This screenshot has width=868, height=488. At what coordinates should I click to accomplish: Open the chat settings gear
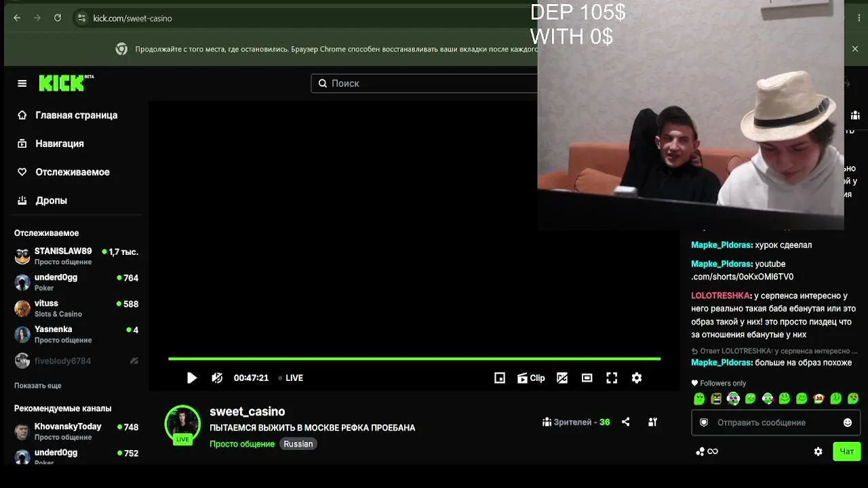pos(818,451)
